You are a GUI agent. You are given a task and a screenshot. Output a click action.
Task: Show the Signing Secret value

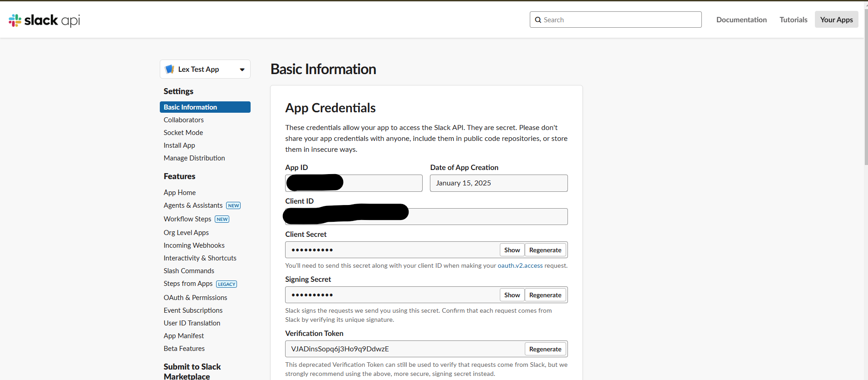click(x=512, y=295)
